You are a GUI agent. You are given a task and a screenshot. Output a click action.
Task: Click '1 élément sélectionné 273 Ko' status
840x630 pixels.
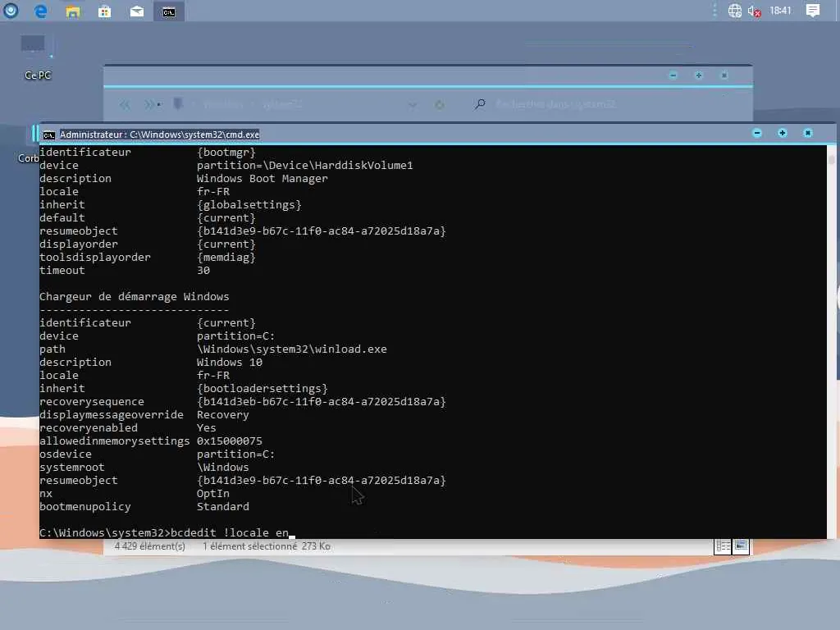pyautogui.click(x=267, y=546)
